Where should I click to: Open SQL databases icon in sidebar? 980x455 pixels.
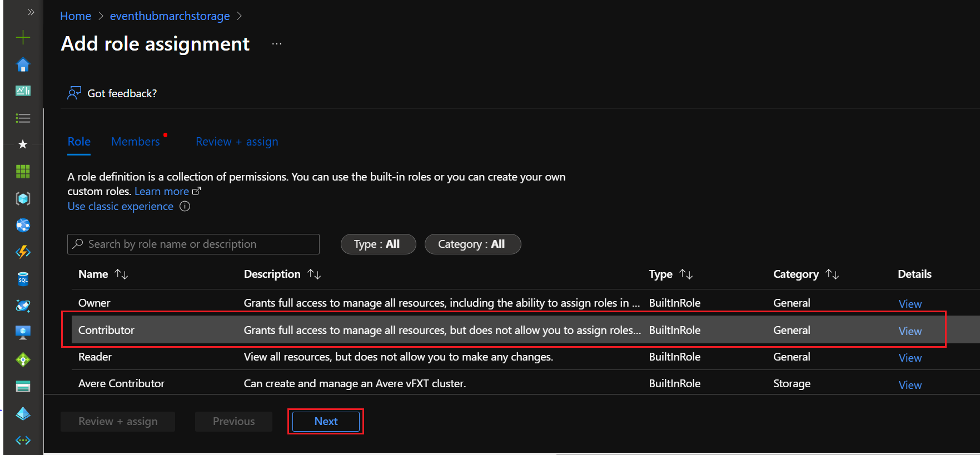[23, 279]
